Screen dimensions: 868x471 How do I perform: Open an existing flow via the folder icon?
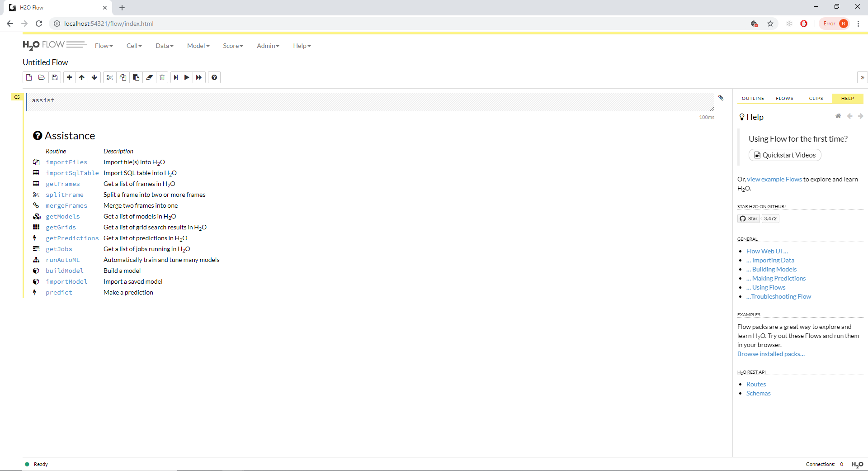click(x=42, y=77)
